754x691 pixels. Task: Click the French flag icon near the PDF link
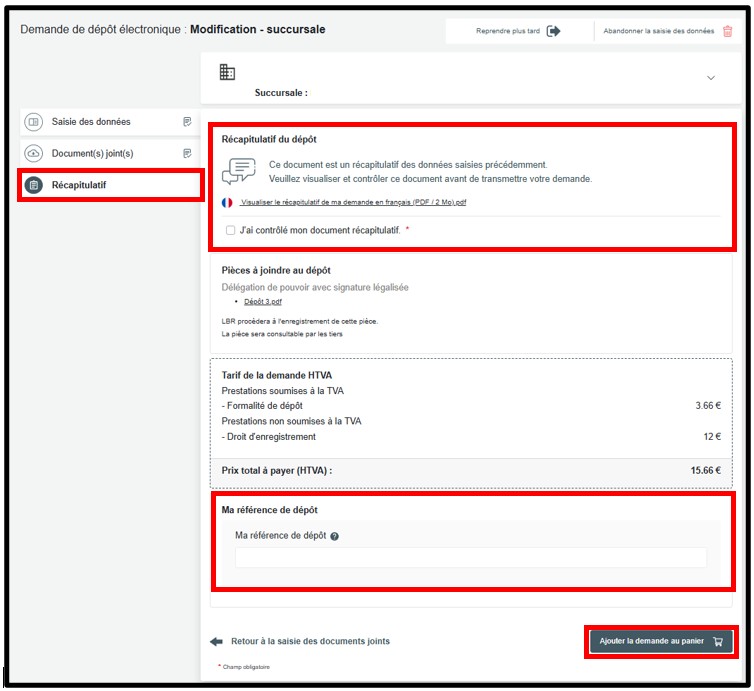coord(227,202)
